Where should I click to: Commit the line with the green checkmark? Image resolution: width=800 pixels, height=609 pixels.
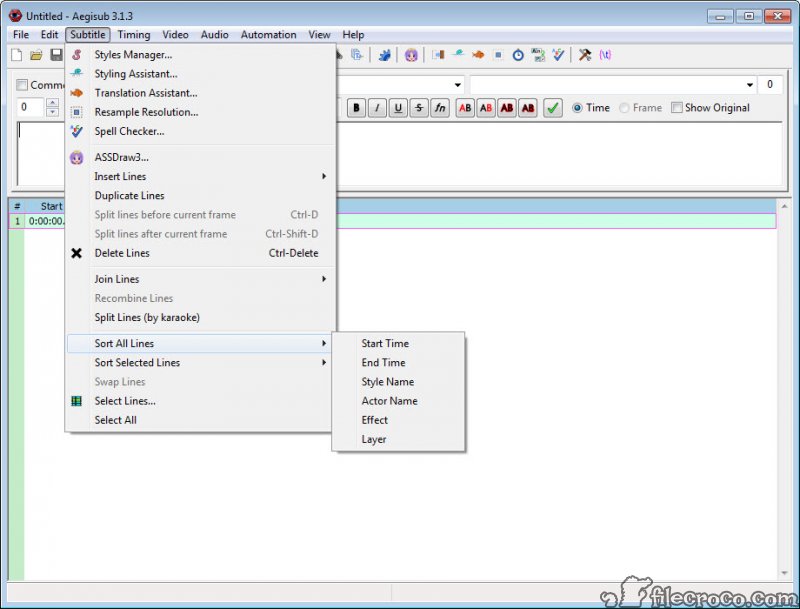(553, 108)
